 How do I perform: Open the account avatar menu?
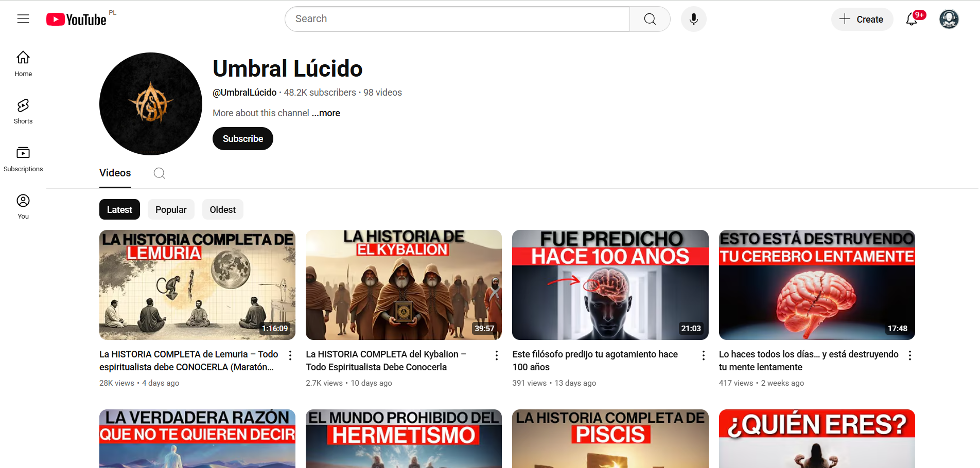point(949,19)
